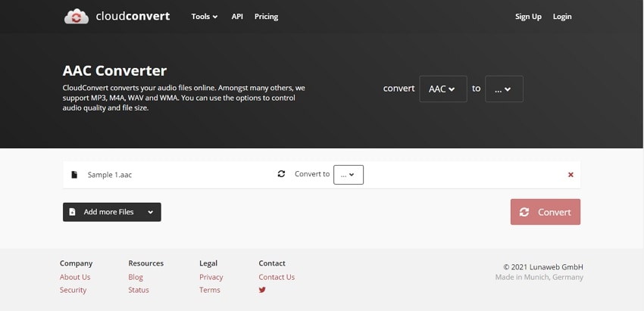The width and height of the screenshot is (644, 311).
Task: Click the Sample 1.aac file name
Action: tap(110, 175)
